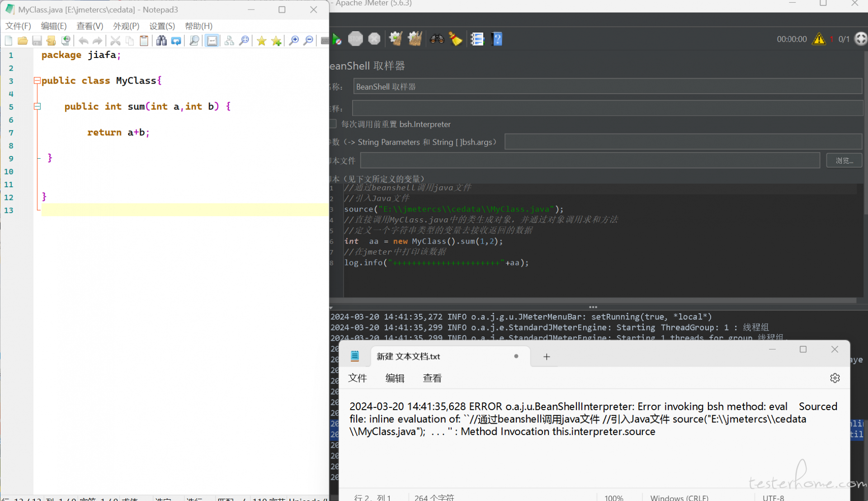Click the JMeter warning triangle log indicator

[819, 39]
